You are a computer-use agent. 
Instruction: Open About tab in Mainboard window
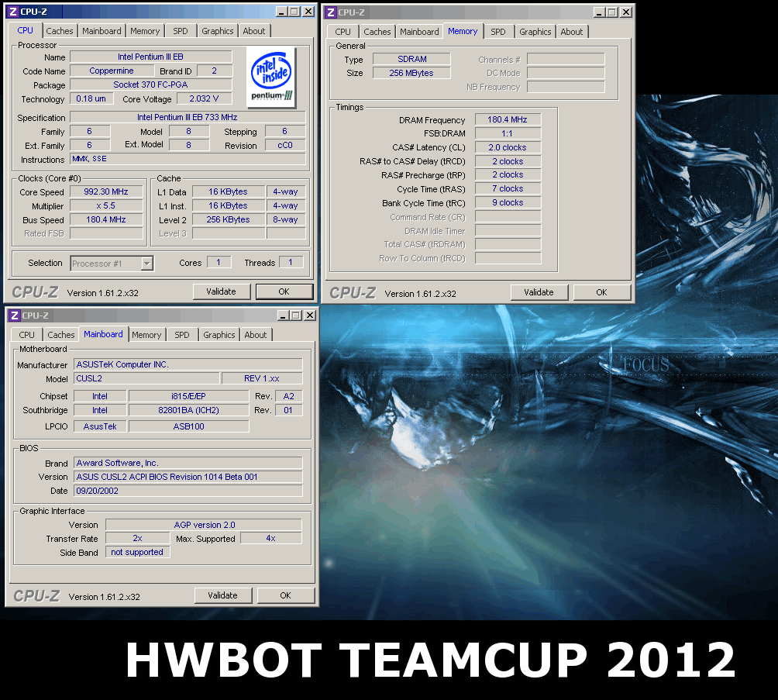256,335
